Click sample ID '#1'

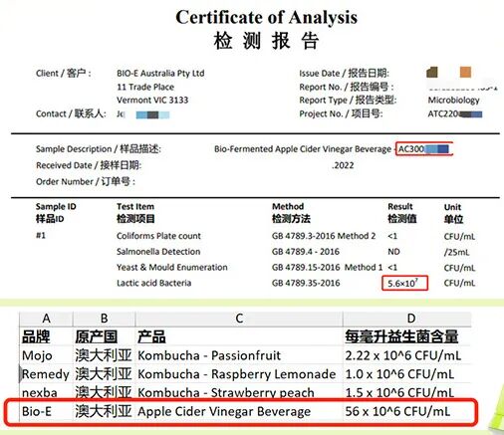click(x=41, y=236)
